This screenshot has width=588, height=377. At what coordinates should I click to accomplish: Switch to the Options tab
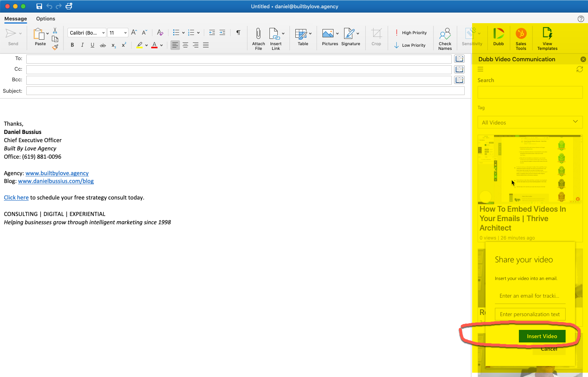pyautogui.click(x=46, y=19)
